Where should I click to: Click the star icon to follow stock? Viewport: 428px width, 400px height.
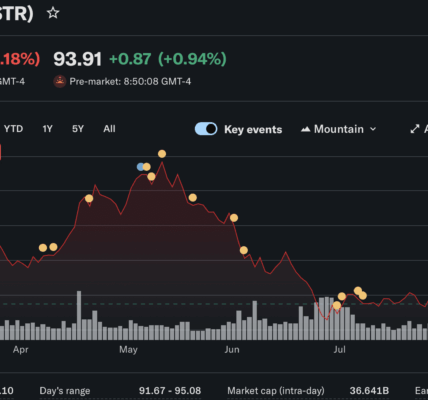point(53,13)
